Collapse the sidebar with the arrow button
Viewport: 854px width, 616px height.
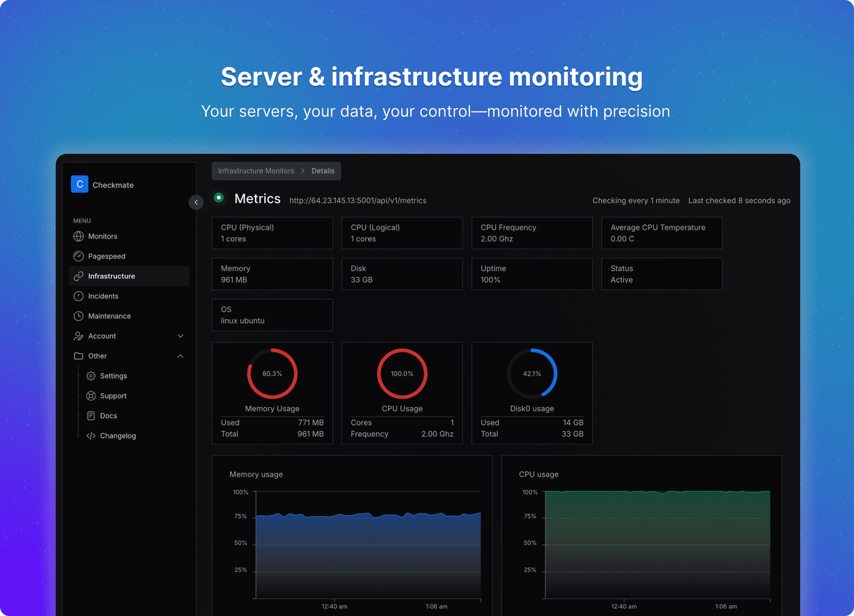[196, 202]
